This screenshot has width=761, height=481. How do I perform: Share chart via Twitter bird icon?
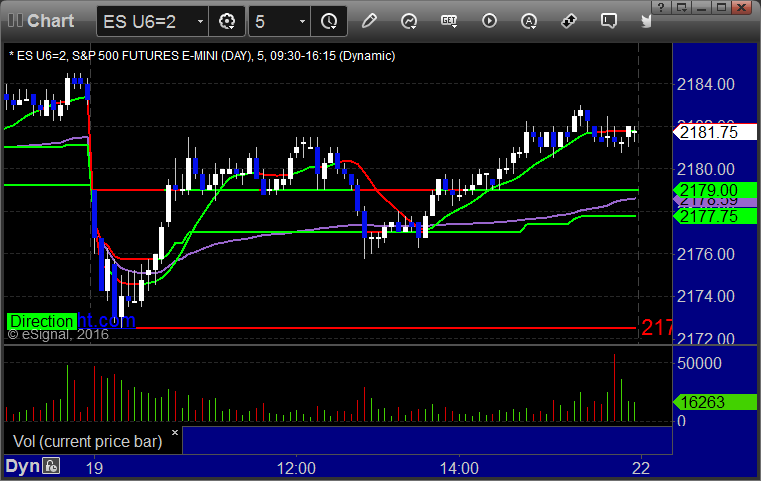coord(646,21)
